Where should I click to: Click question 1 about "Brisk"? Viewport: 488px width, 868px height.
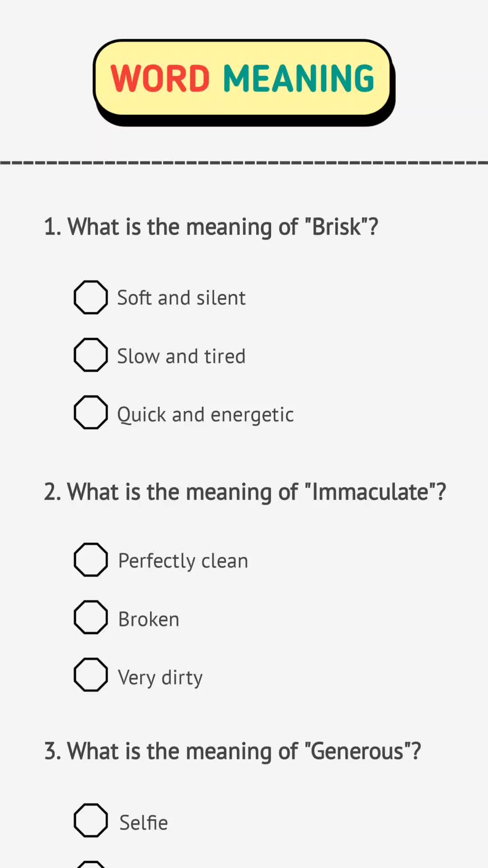click(x=211, y=227)
